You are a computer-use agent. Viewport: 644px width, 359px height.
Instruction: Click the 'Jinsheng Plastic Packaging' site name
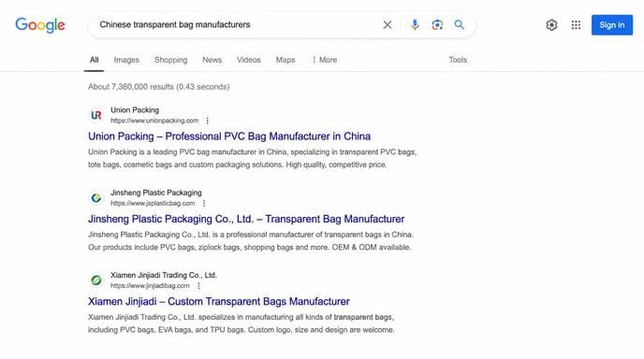click(x=156, y=193)
